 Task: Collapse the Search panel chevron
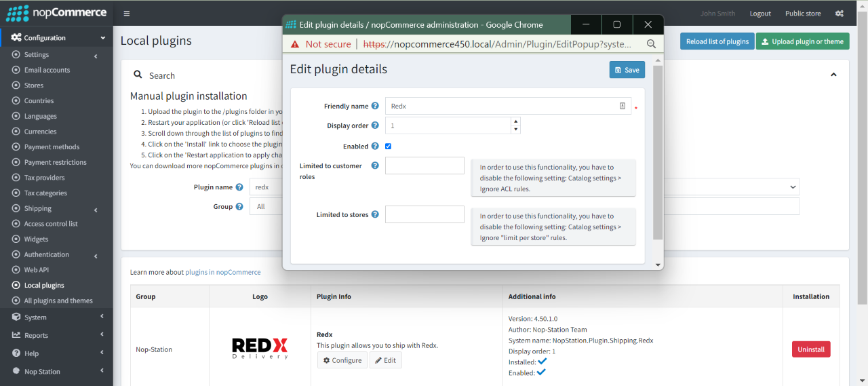[x=833, y=75]
